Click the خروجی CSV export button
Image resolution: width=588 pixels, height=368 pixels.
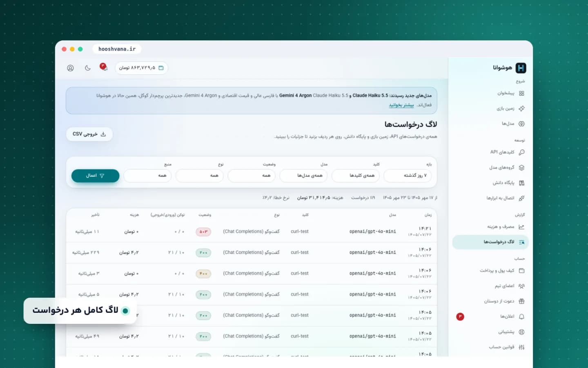89,134
